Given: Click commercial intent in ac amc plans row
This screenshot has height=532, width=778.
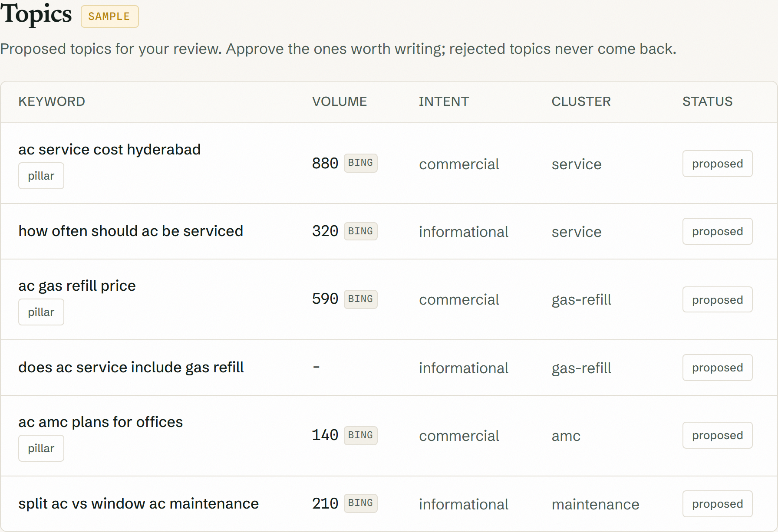Looking at the screenshot, I should click(459, 436).
